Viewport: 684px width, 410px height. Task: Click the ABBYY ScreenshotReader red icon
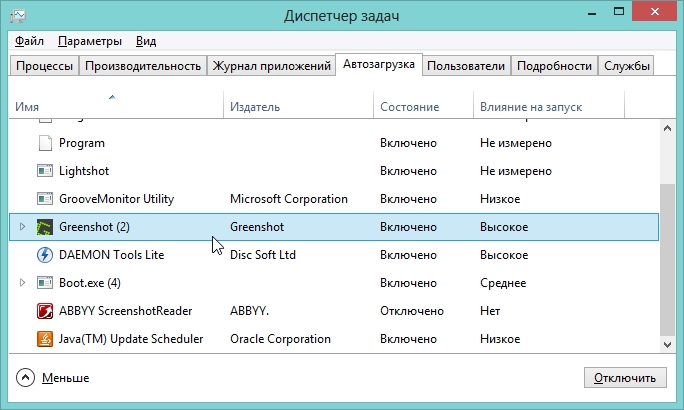(45, 311)
